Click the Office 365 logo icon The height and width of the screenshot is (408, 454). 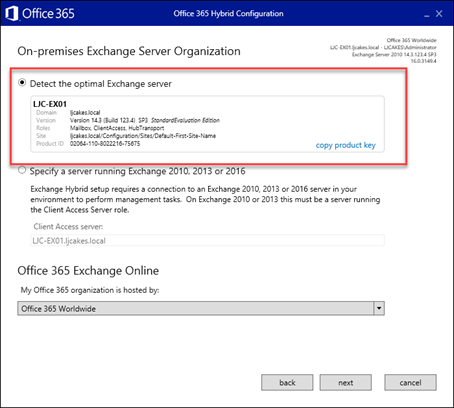point(12,14)
